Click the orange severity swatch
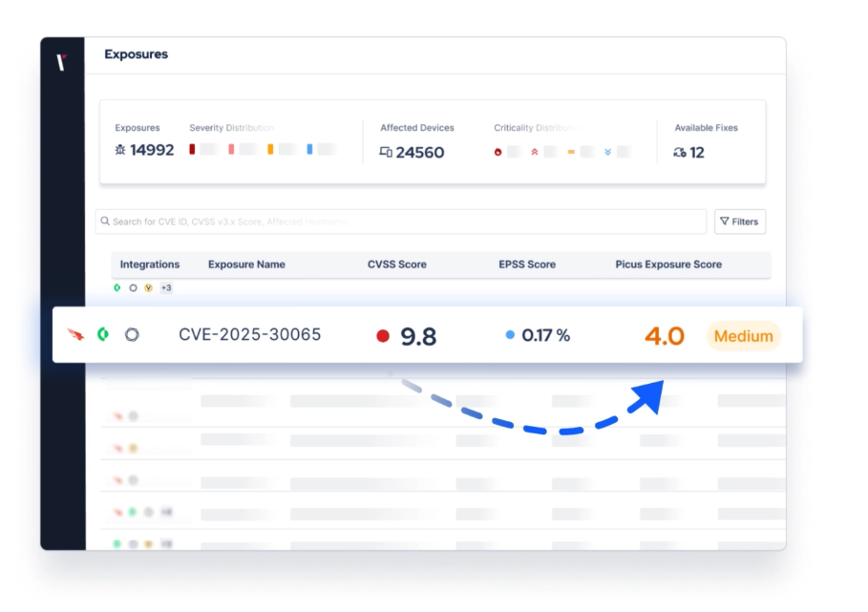 270,149
